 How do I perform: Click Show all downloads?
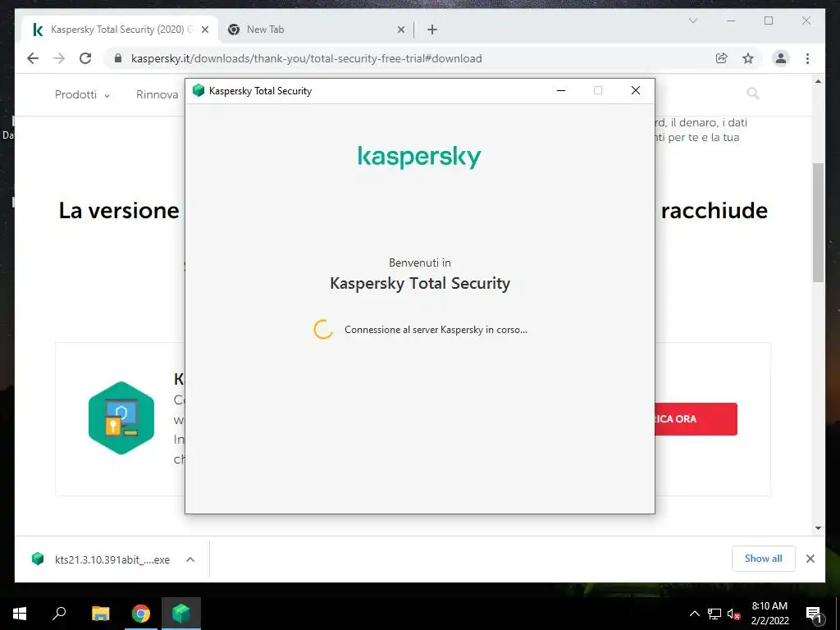(764, 559)
